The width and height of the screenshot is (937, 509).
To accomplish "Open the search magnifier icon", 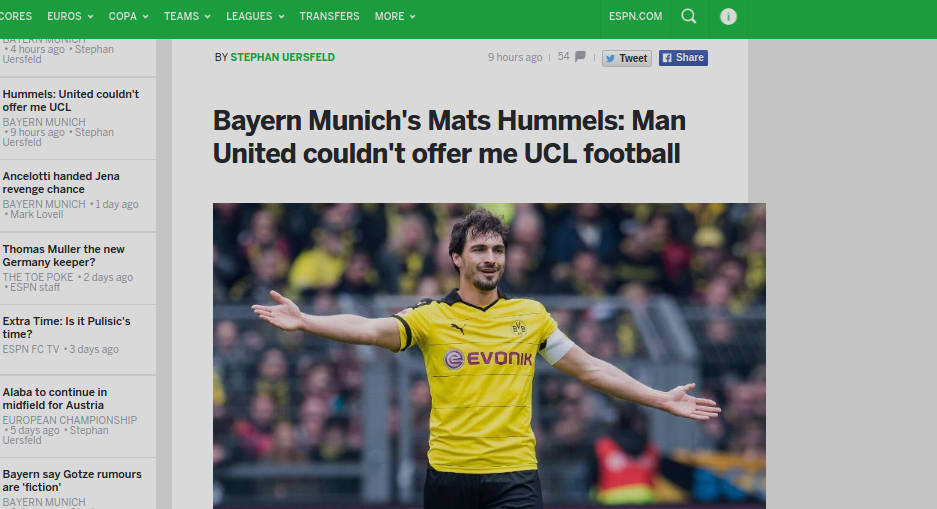I will 688,16.
